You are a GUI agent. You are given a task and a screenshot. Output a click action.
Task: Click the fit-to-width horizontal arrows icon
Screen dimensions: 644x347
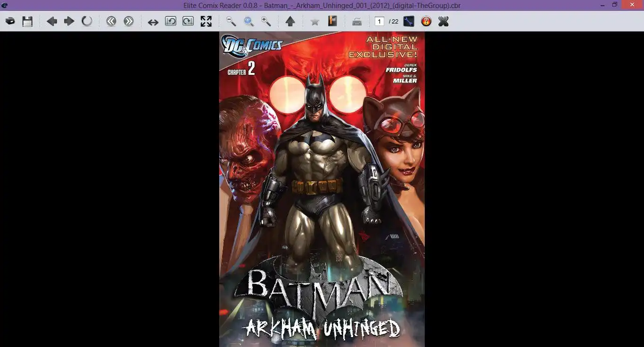[x=153, y=22]
